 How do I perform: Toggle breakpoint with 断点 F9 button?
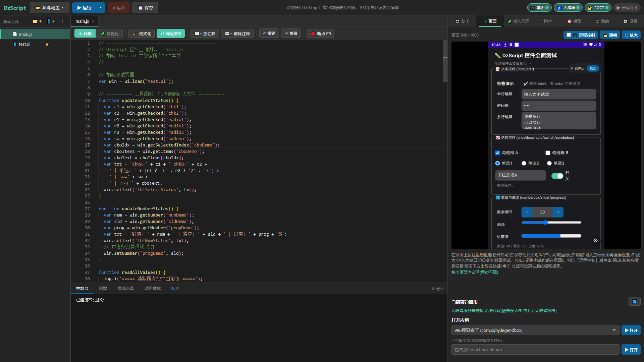(321, 34)
